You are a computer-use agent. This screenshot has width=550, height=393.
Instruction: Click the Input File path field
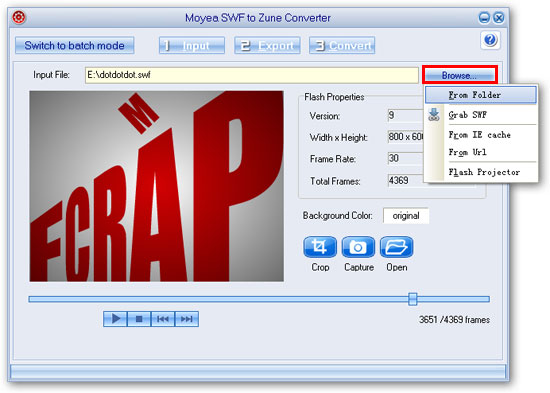tap(251, 75)
